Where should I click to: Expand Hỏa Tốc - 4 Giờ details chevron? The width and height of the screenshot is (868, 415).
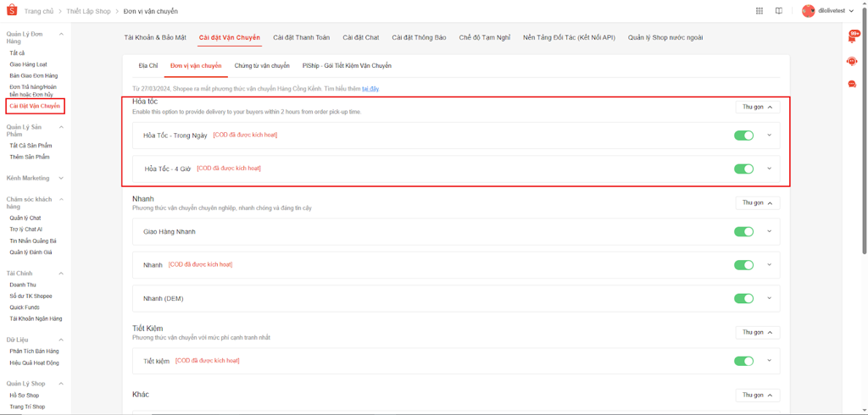pos(770,169)
